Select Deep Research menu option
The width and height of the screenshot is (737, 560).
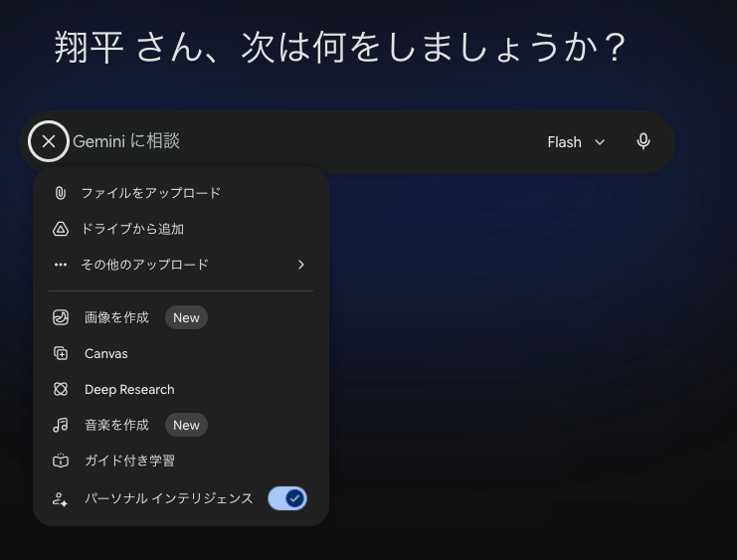pyautogui.click(x=181, y=389)
